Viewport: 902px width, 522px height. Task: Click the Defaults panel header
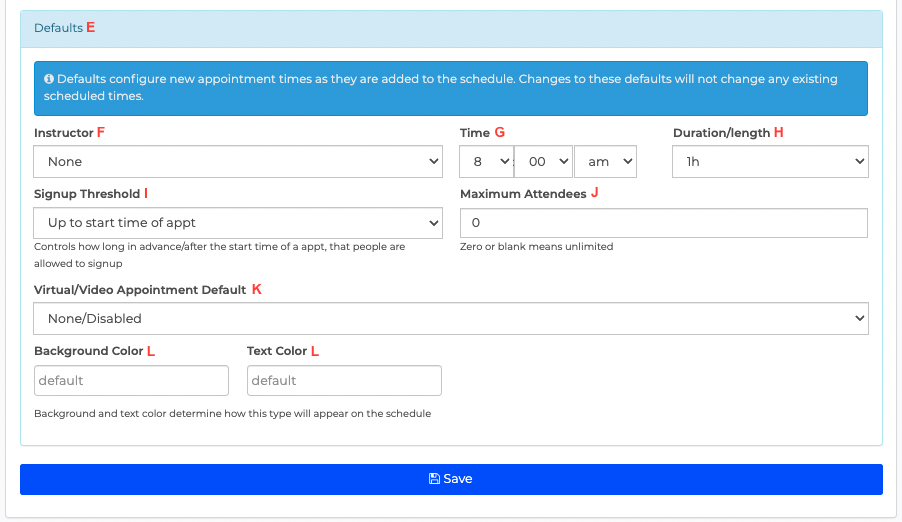[x=451, y=28]
